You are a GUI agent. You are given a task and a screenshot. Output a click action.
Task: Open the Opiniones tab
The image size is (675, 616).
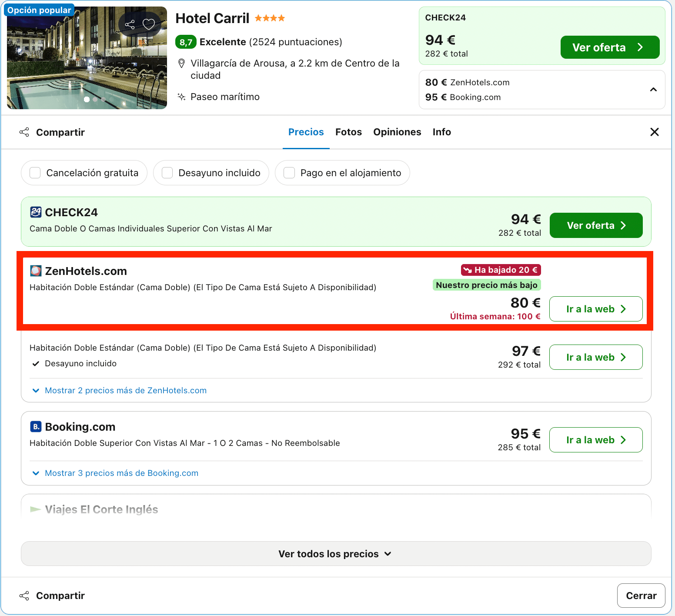point(398,132)
